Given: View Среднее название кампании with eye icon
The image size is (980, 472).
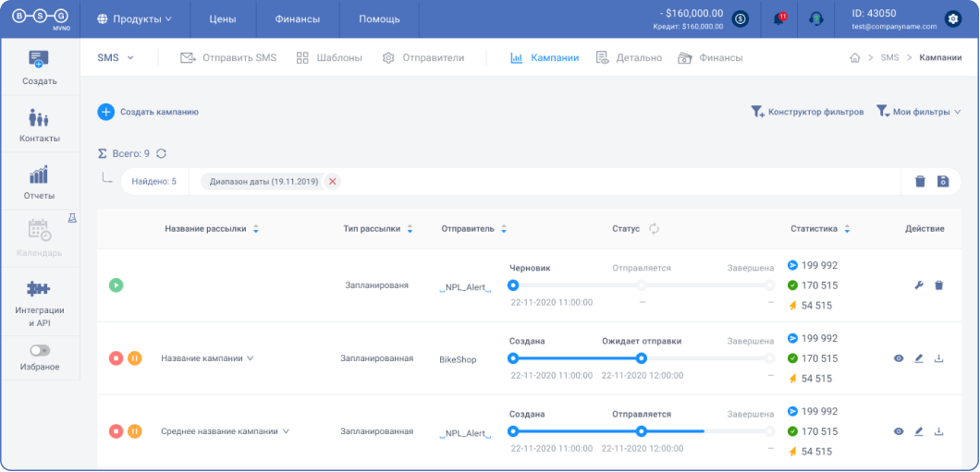Looking at the screenshot, I should (899, 431).
